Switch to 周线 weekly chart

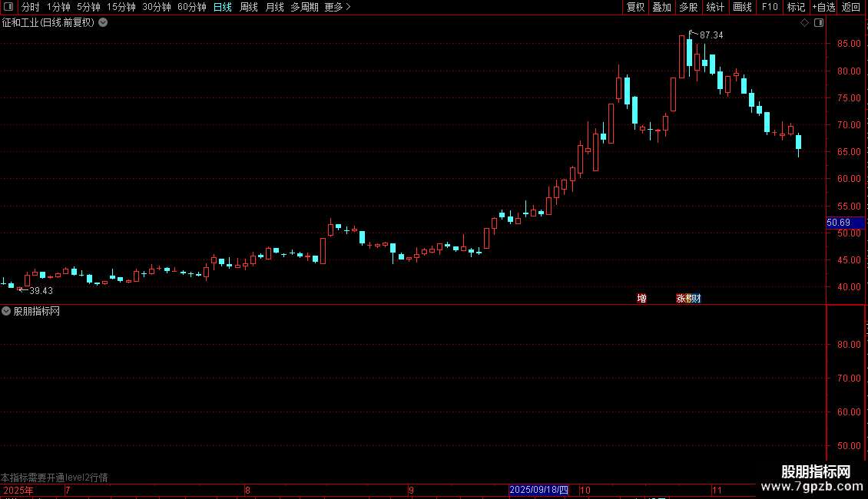tap(249, 7)
